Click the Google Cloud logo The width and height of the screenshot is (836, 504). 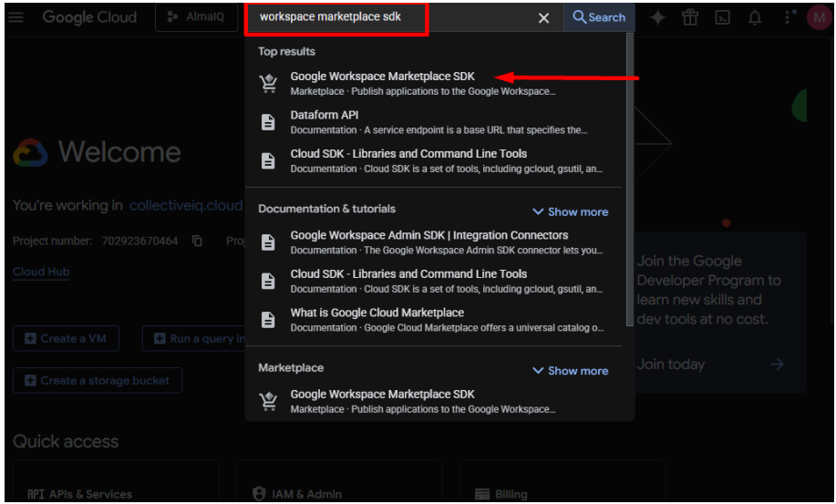coord(89,17)
